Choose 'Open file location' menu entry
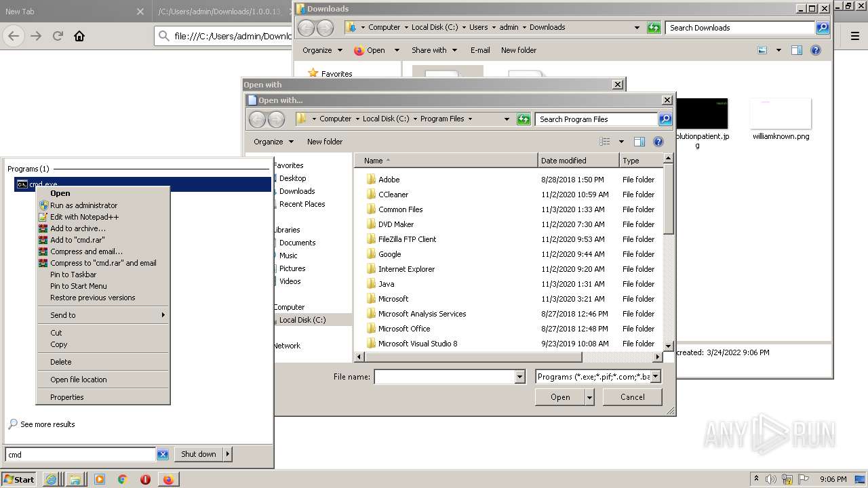This screenshot has width=868, height=488. [79, 380]
